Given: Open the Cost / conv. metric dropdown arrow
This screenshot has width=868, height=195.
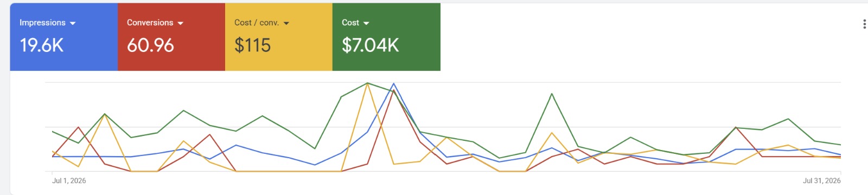Looking at the screenshot, I should click(x=286, y=23).
